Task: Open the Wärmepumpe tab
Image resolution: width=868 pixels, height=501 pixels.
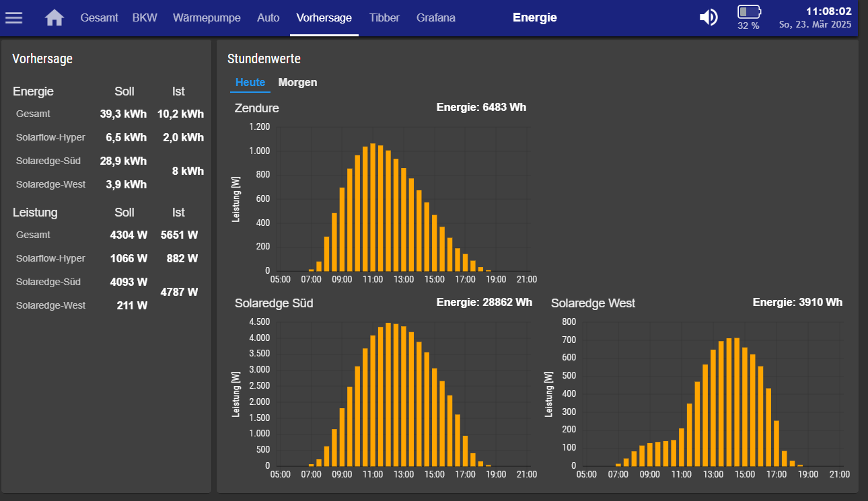Action: (207, 18)
